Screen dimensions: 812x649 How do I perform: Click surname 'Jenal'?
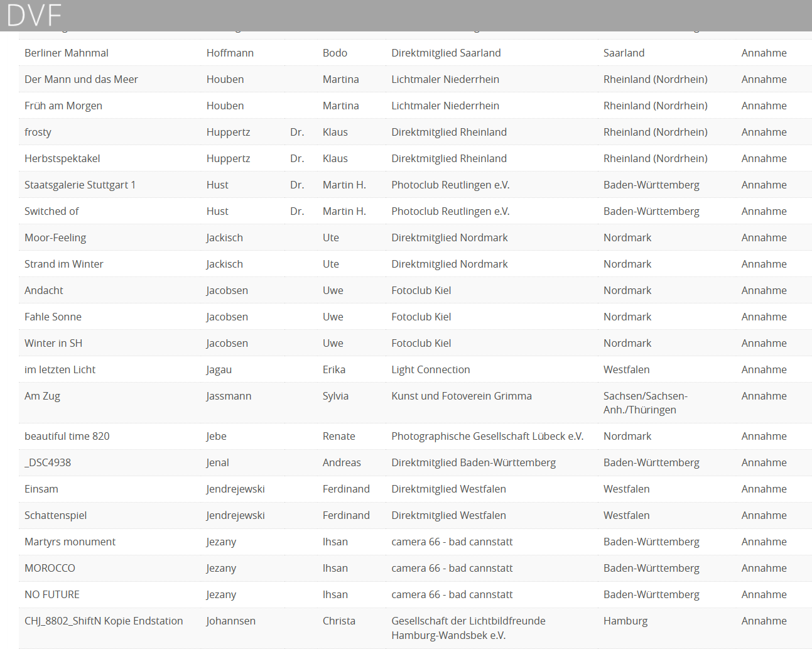click(x=218, y=462)
